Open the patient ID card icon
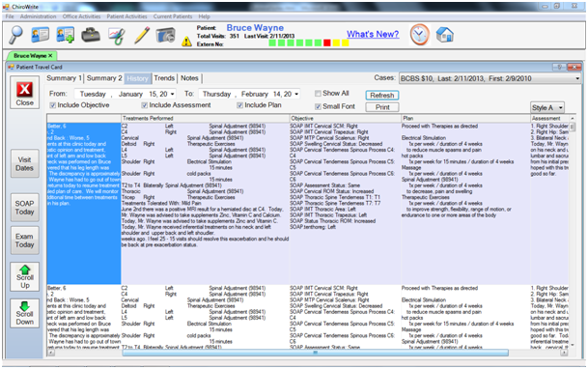Image resolution: width=588 pixels, height=369 pixels. coord(41,35)
